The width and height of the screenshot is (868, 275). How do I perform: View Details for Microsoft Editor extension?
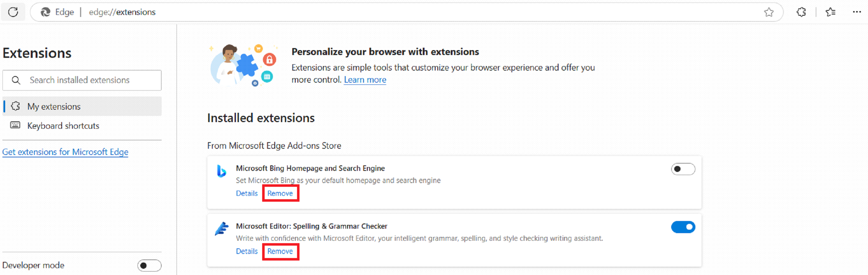click(x=247, y=251)
